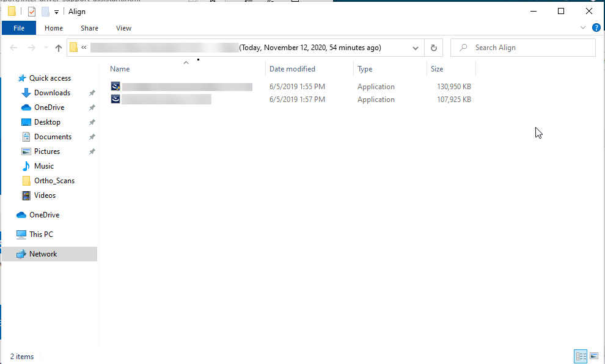Open the Pictures folder in sidebar
Viewport: 605px width, 364px height.
click(46, 151)
